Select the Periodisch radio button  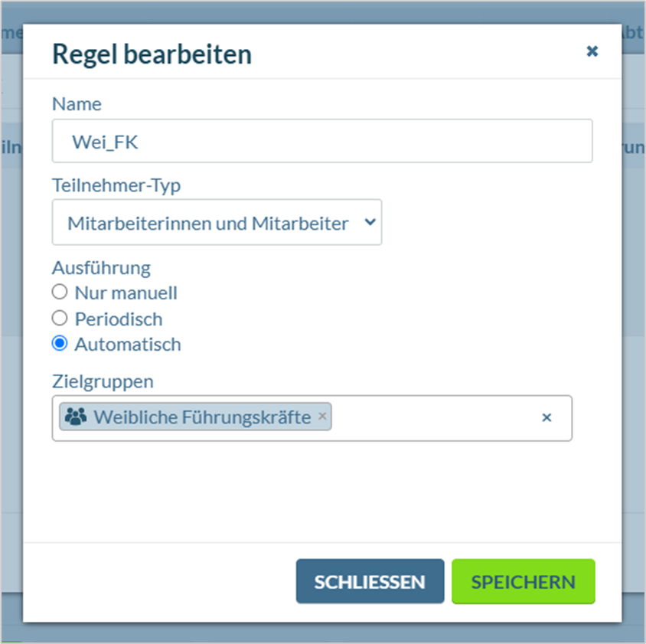click(x=60, y=318)
